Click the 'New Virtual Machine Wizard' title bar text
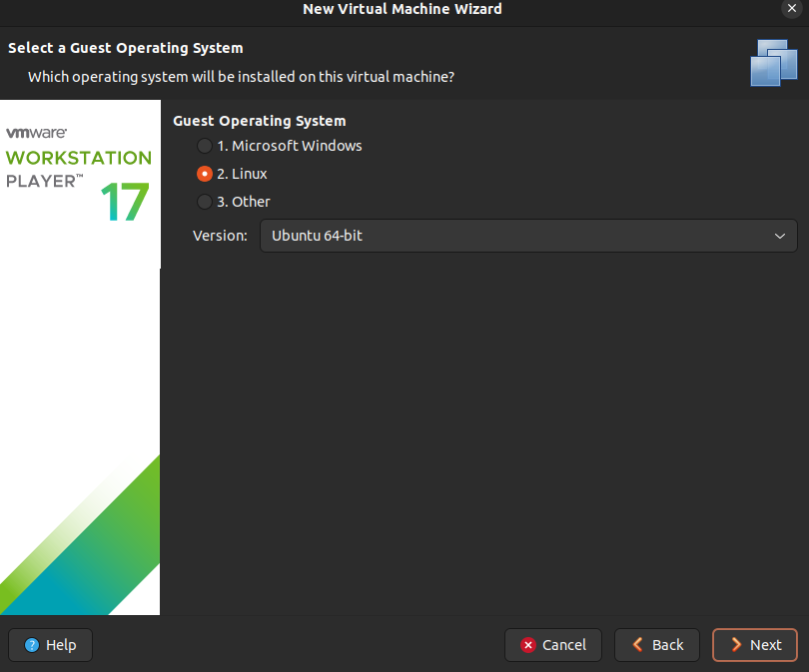809x672 pixels. click(x=402, y=9)
